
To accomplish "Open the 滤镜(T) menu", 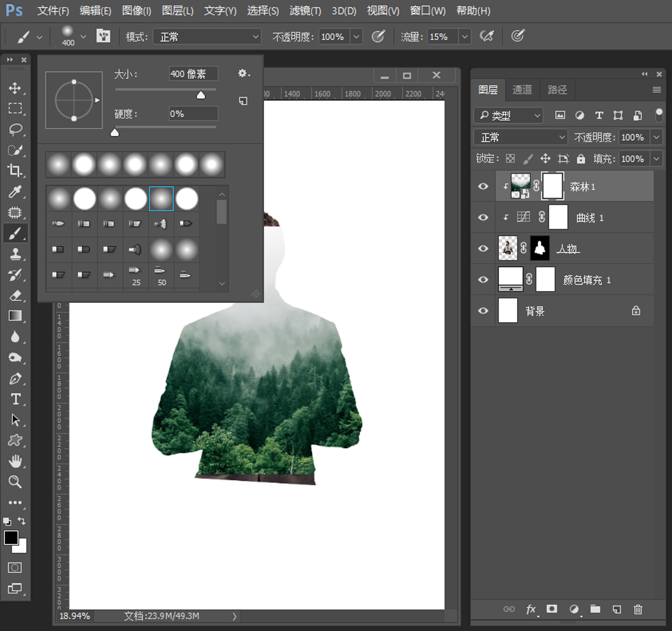I will pyautogui.click(x=305, y=11).
